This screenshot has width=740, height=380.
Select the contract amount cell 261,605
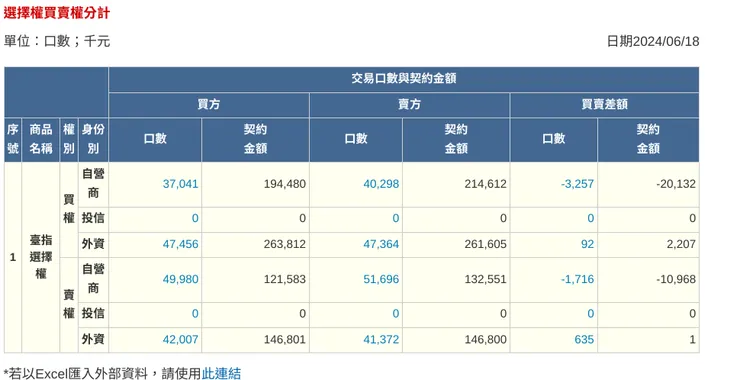(456, 244)
